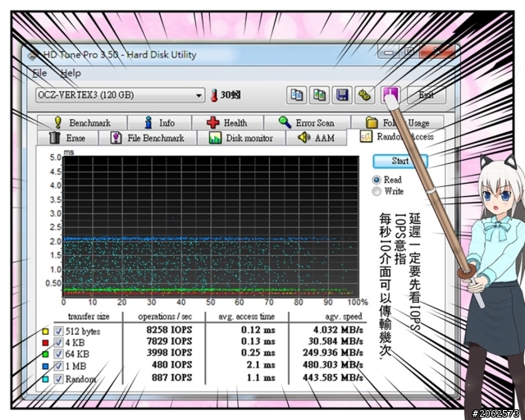Switch to the Folder Usage tab
The image size is (525, 420).
click(397, 122)
